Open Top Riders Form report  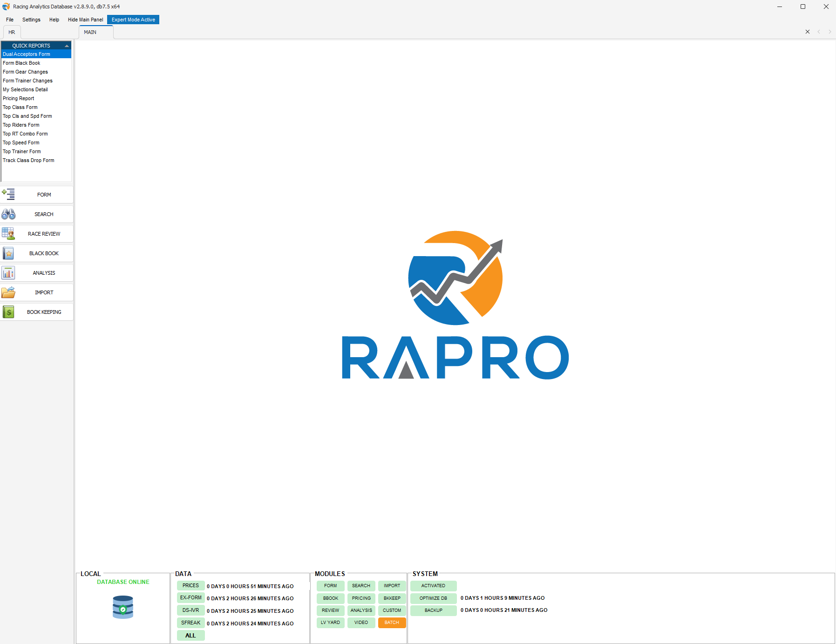pyautogui.click(x=36, y=125)
